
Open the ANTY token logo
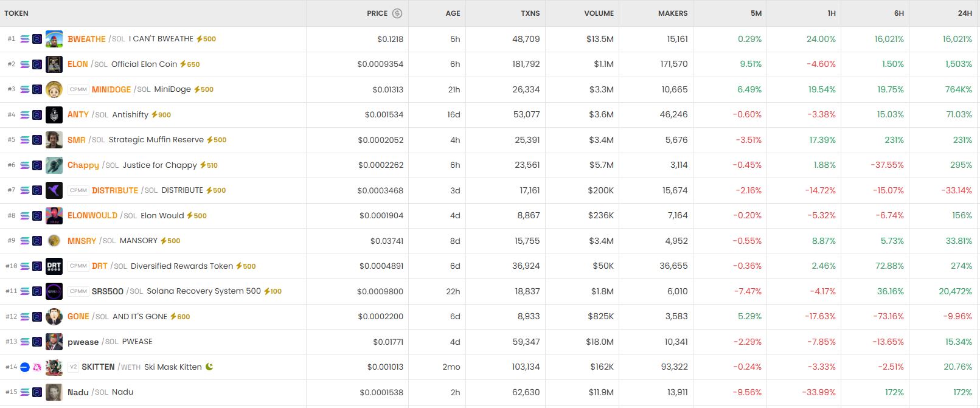(54, 114)
